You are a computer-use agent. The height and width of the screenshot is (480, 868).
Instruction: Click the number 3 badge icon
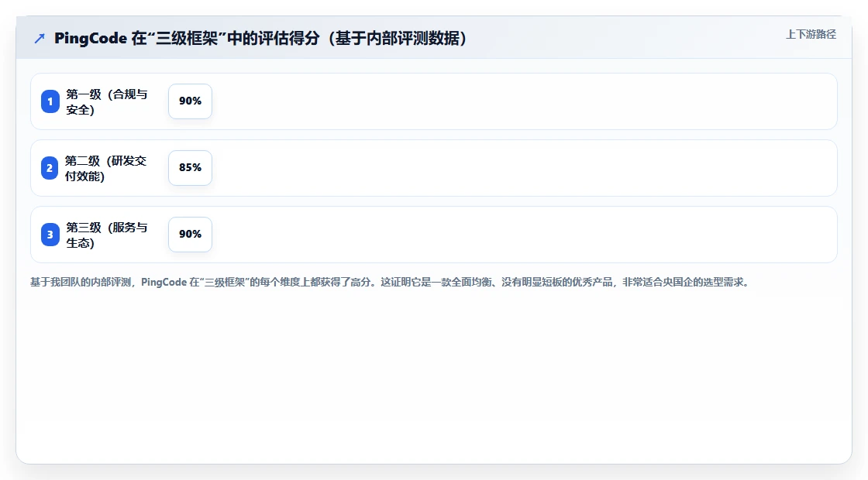coord(50,235)
